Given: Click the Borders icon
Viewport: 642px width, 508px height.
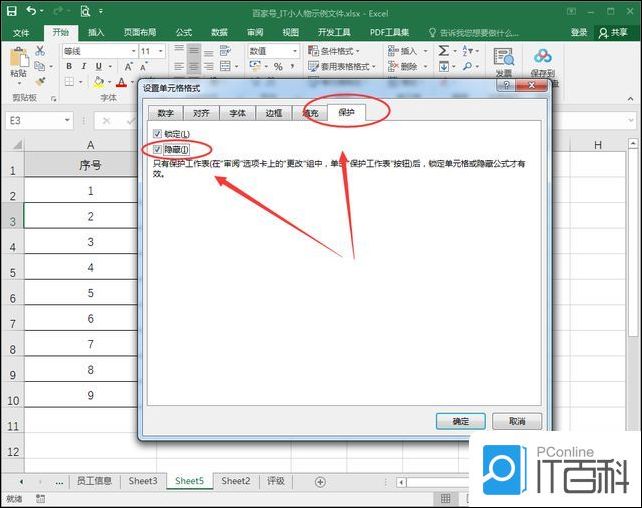Looking at the screenshot, I should 70,82.
